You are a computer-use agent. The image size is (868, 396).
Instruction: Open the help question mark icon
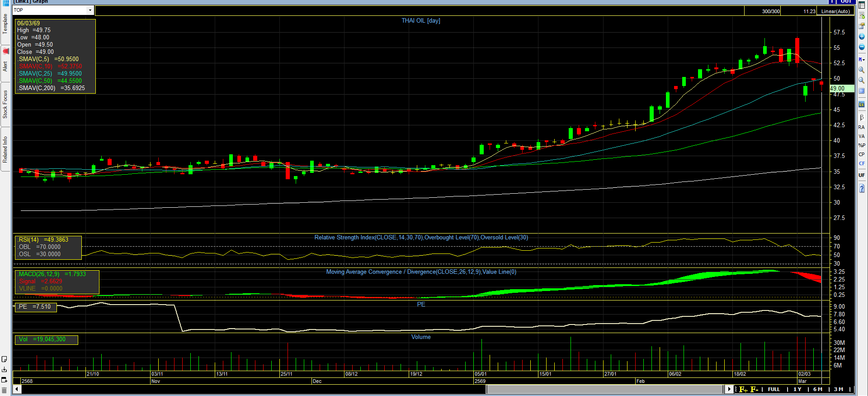pos(862,188)
